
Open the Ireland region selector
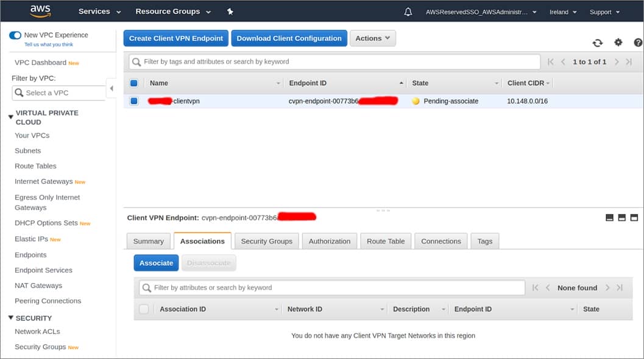pyautogui.click(x=563, y=12)
